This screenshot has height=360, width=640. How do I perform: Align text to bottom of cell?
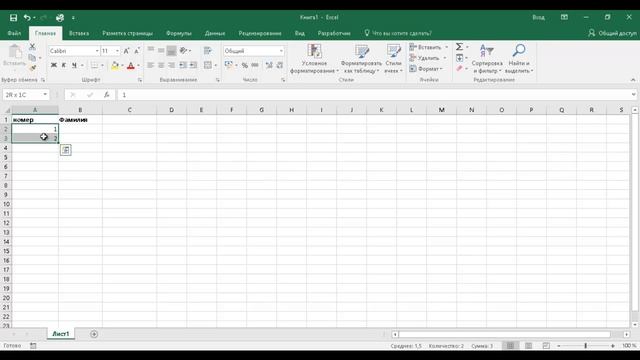pos(171,51)
